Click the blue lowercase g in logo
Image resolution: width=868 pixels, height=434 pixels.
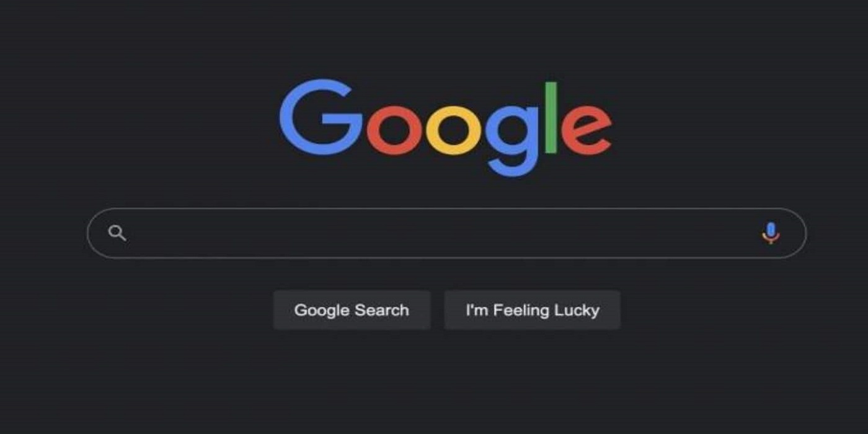(x=513, y=141)
